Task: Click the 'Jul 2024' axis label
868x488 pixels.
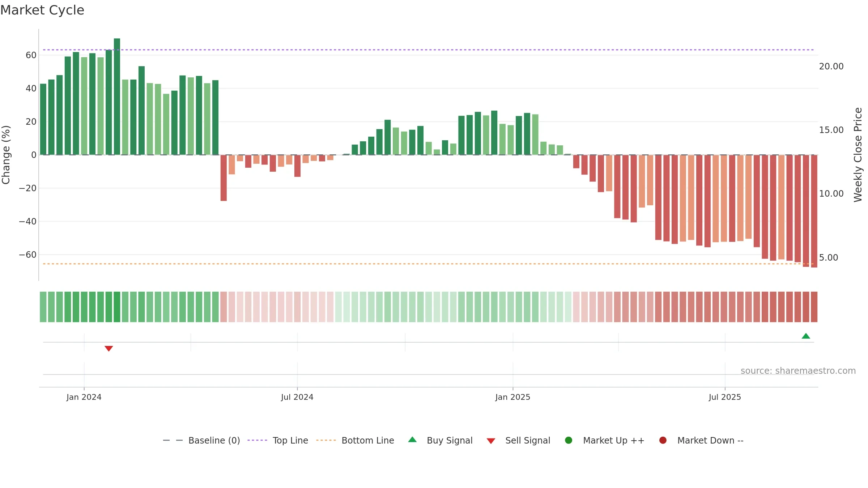Action: [x=297, y=397]
